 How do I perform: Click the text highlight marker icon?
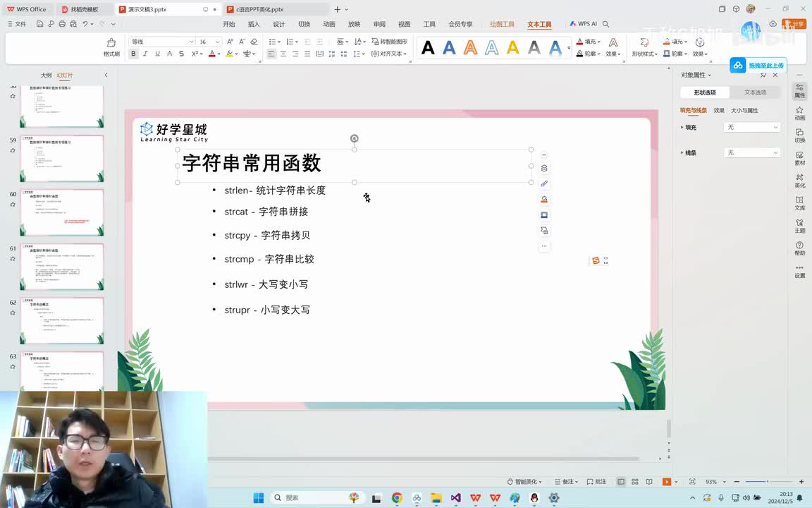[229, 54]
